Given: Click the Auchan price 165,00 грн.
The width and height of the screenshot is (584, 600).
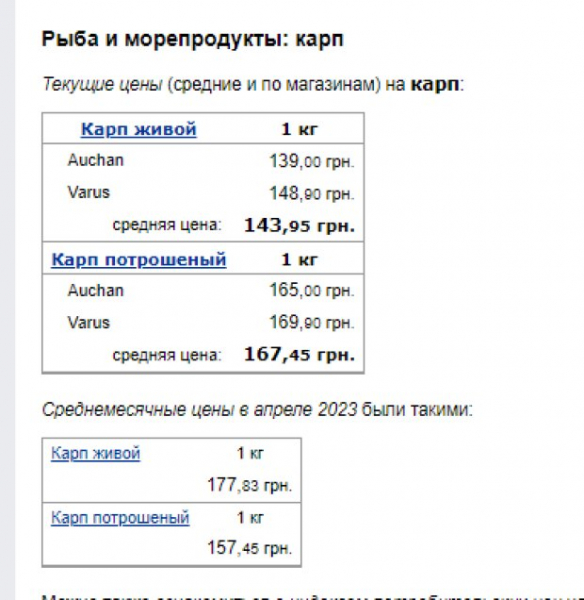Looking at the screenshot, I should point(312,290).
